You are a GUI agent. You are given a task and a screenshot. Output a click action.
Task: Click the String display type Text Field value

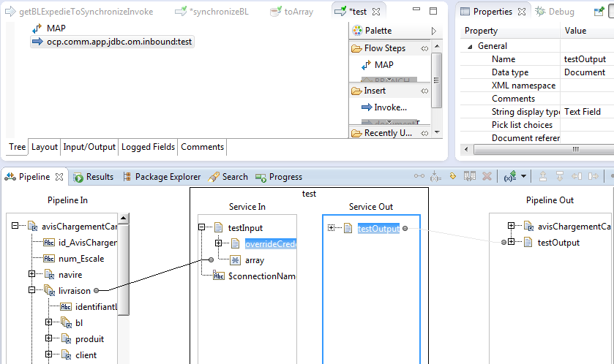click(x=587, y=112)
